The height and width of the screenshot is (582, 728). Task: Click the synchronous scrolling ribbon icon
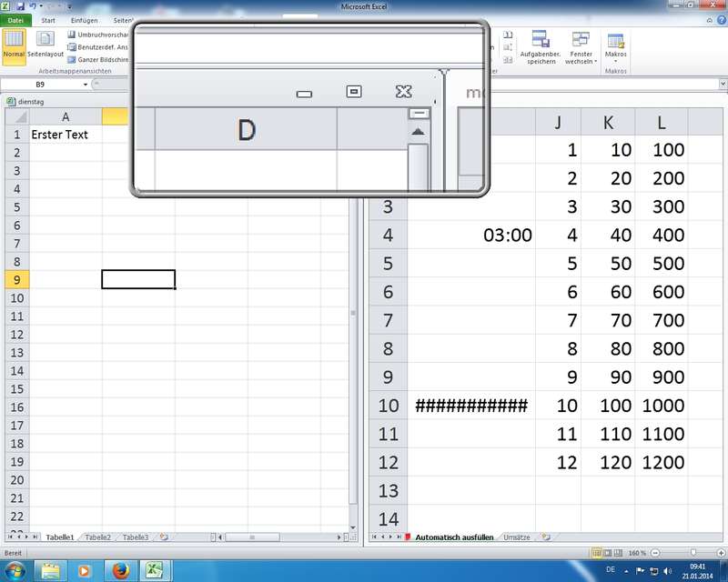tap(508, 47)
